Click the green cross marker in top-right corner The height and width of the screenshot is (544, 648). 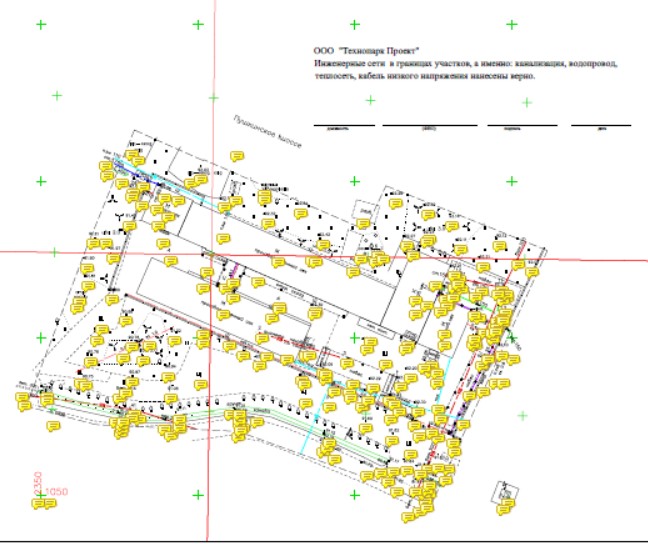click(x=512, y=24)
